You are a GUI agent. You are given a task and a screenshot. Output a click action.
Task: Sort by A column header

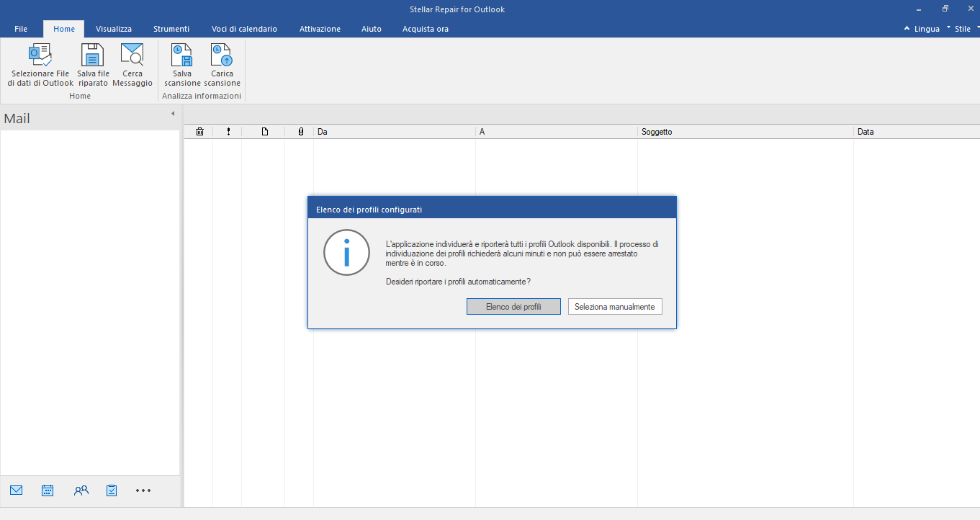pyautogui.click(x=557, y=132)
